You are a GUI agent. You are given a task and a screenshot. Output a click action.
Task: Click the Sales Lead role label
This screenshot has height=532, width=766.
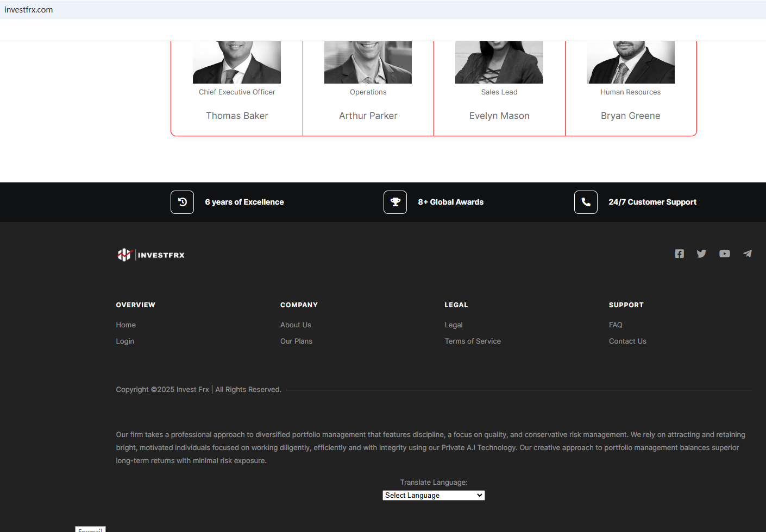[499, 92]
